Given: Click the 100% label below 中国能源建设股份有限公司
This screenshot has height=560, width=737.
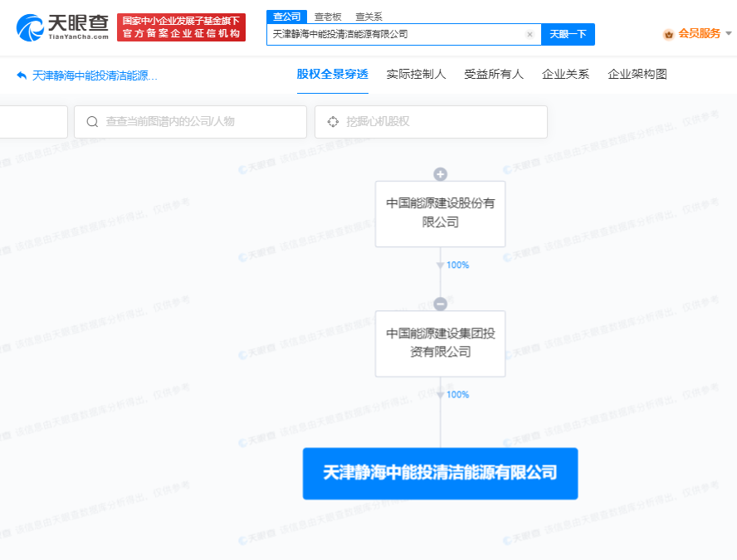Looking at the screenshot, I should point(457,265).
